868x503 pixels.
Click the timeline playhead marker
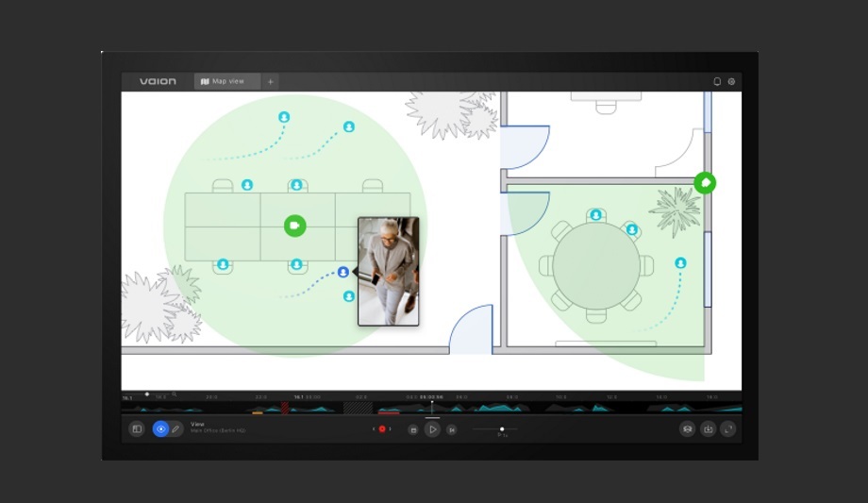coord(432,407)
